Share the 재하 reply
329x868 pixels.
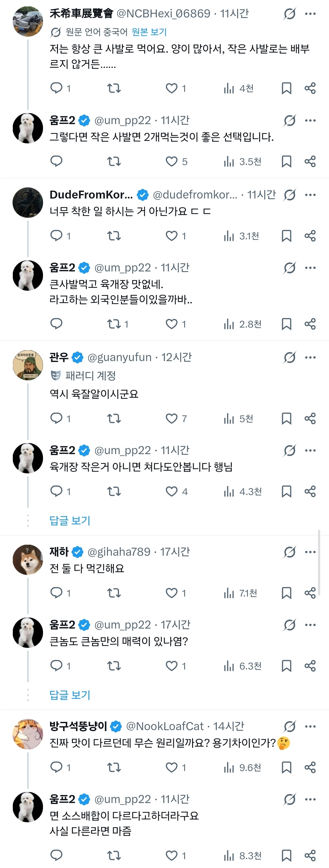pos(310,593)
